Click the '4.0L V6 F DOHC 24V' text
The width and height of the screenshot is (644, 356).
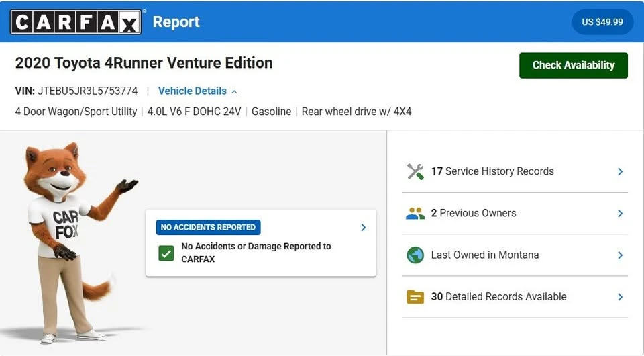(195, 112)
